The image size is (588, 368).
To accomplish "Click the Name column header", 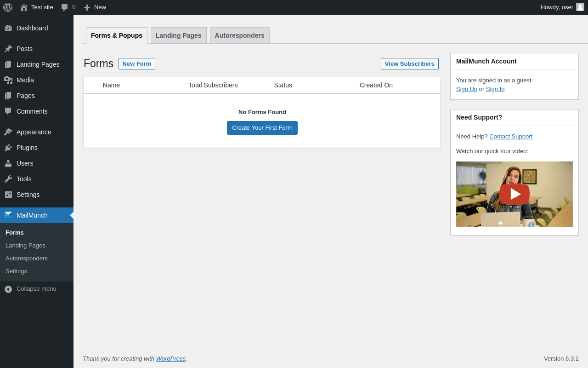I will click(x=111, y=85).
